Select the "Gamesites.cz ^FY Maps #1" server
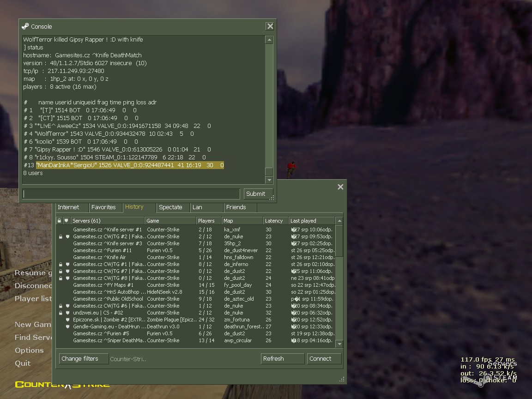Viewport: 532px width, 399px height. click(196, 285)
